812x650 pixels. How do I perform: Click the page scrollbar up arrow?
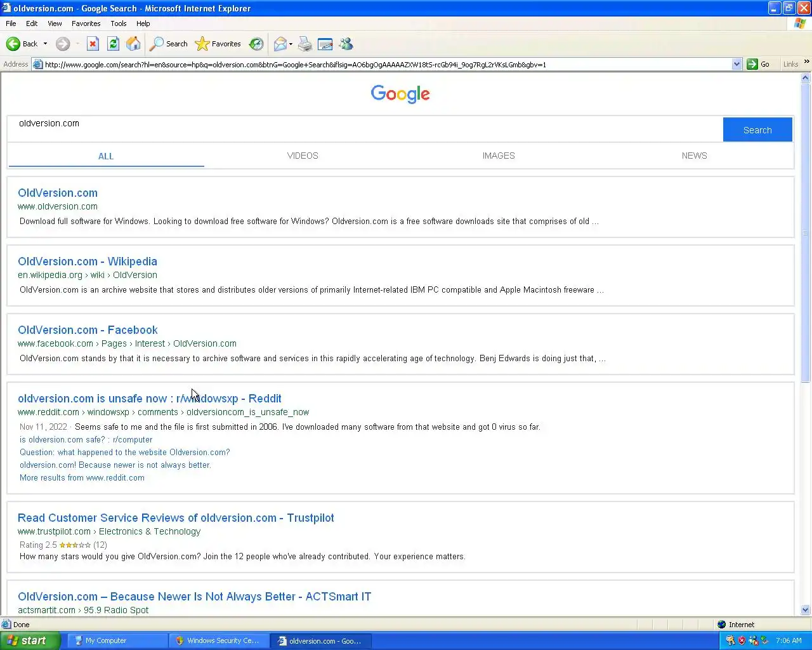(x=806, y=78)
